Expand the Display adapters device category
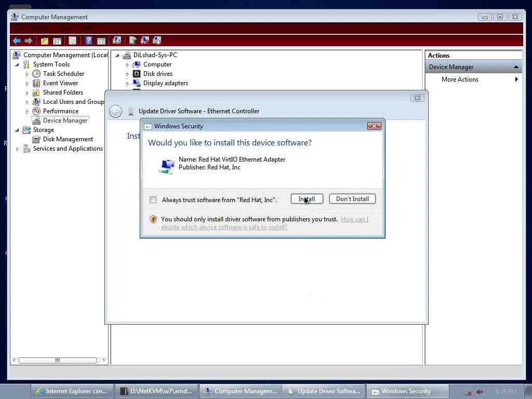Image resolution: width=532 pixels, height=399 pixels. (127, 84)
